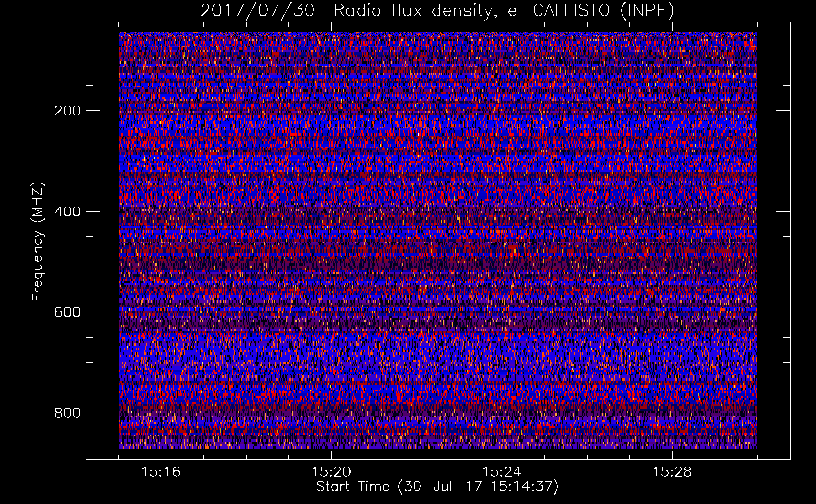The height and width of the screenshot is (504, 816).
Task: Click the 200 frequency tick label
Action: click(68, 111)
